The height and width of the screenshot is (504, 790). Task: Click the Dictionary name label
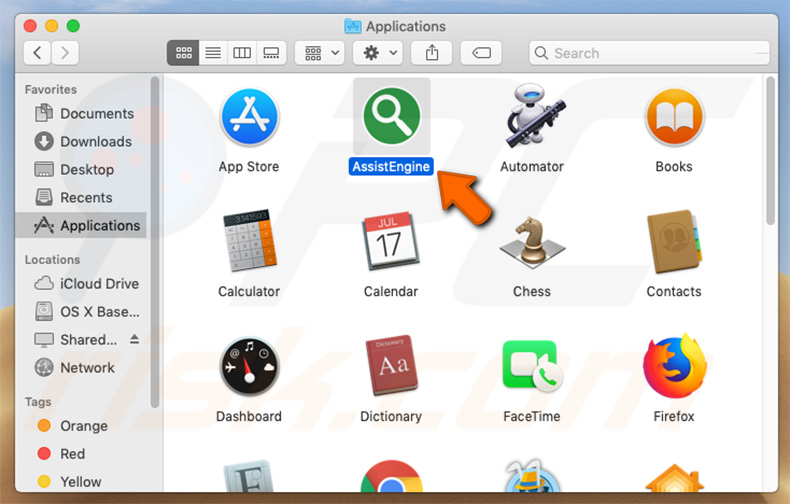pos(391,416)
